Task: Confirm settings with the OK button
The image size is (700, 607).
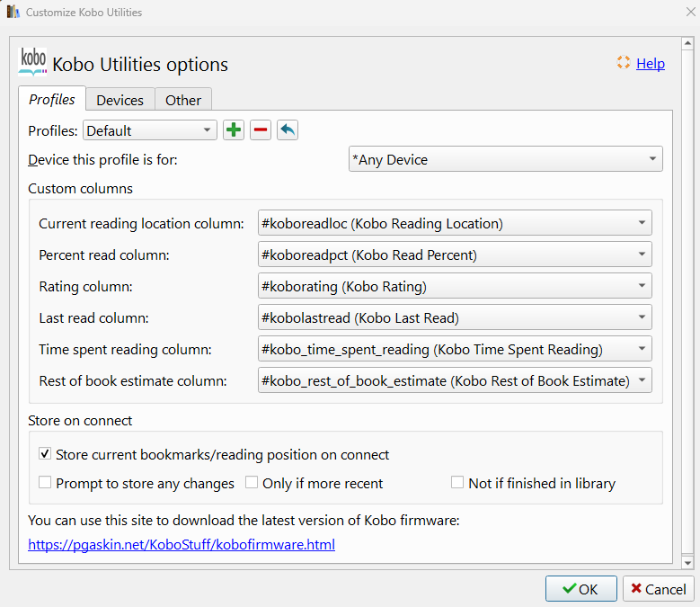Action: point(580,589)
